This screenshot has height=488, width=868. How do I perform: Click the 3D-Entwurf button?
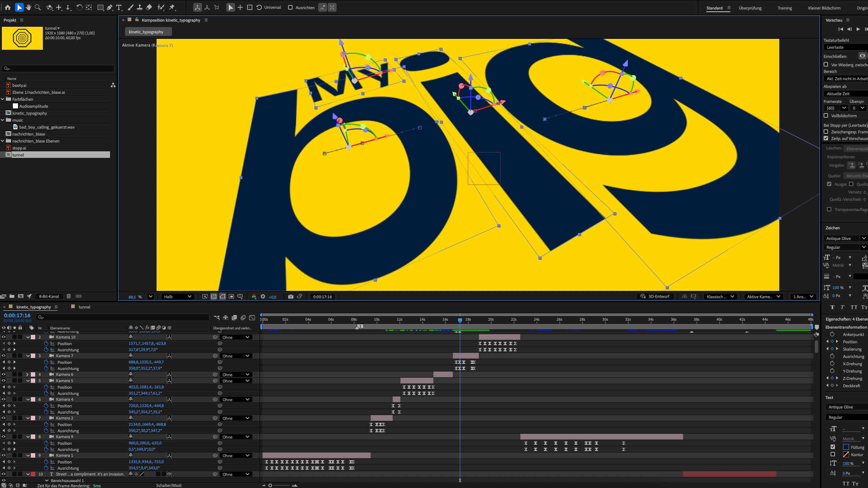[655, 296]
